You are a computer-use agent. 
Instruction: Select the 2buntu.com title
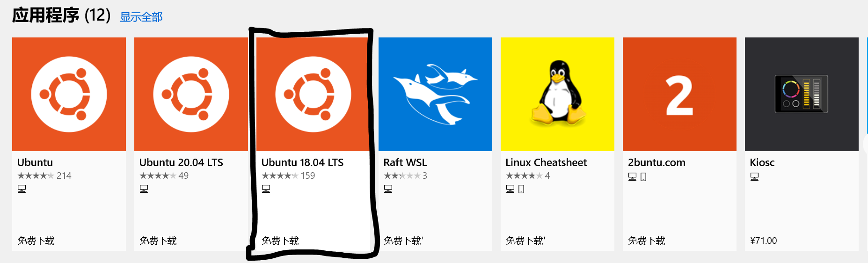[x=656, y=162]
